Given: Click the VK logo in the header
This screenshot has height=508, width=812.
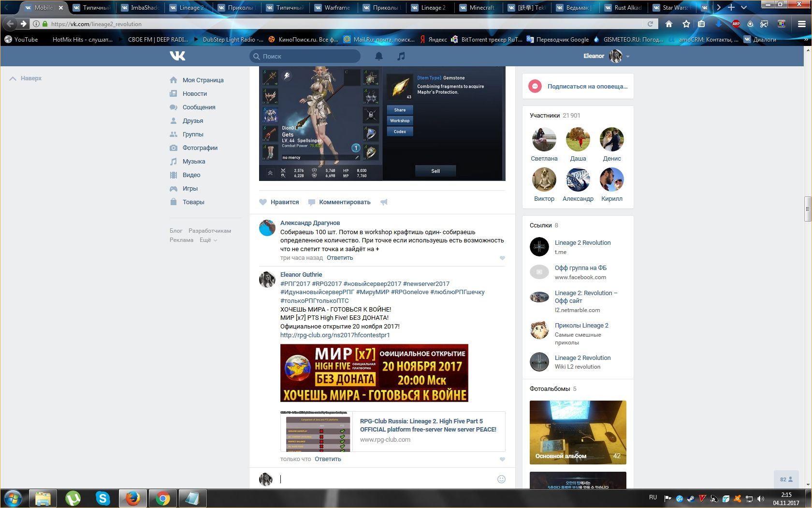Looking at the screenshot, I should click(177, 56).
